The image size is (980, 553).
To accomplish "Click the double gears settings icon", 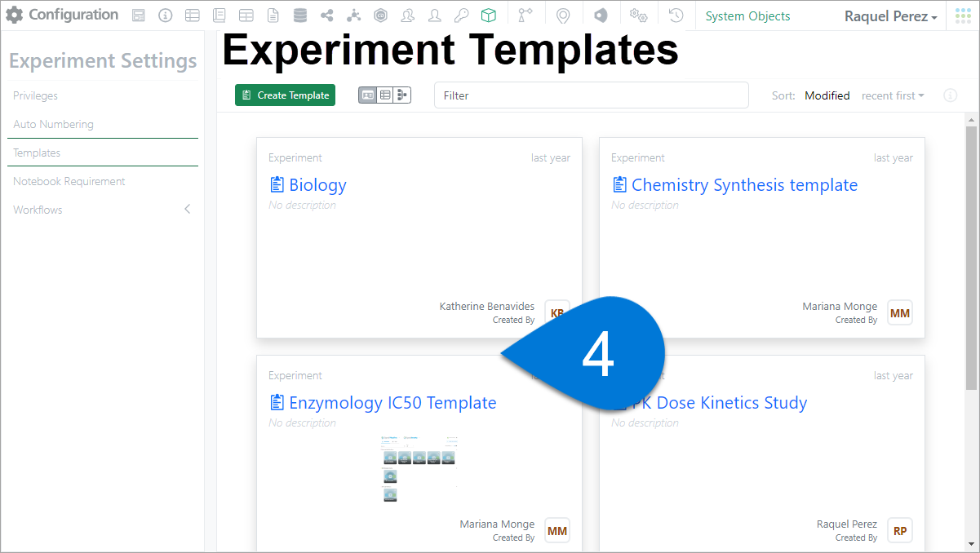I will tap(639, 15).
